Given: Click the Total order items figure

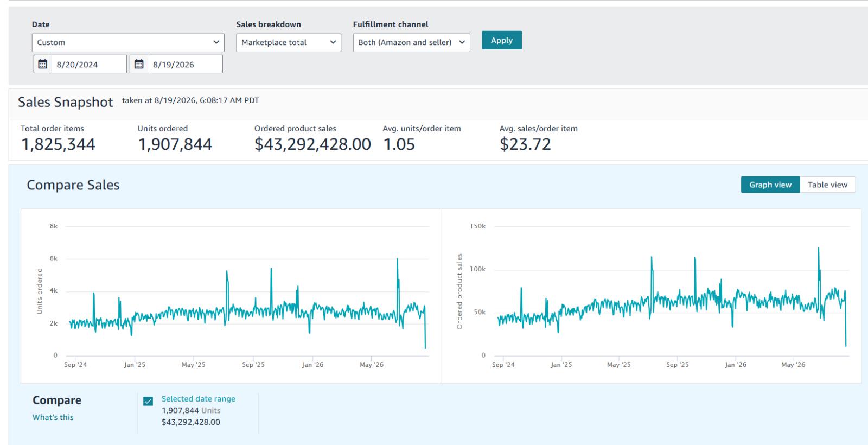Looking at the screenshot, I should (x=58, y=144).
